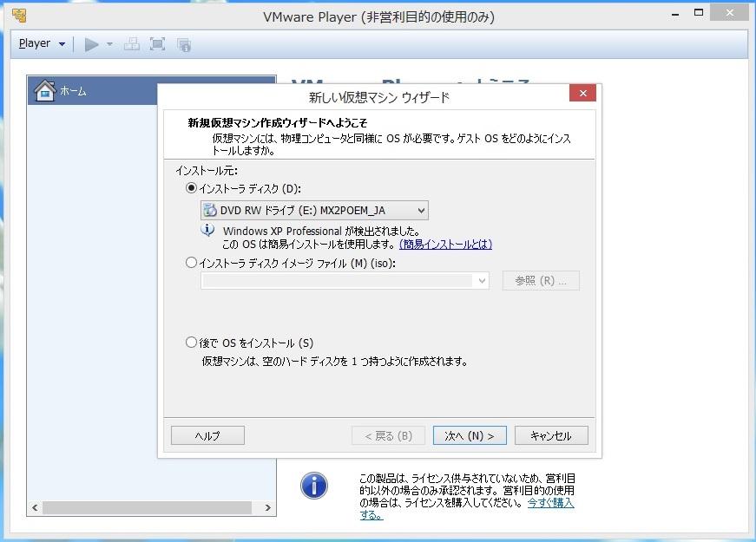The width and height of the screenshot is (756, 542).
Task: Click the キャンセル button
Action: [551, 435]
